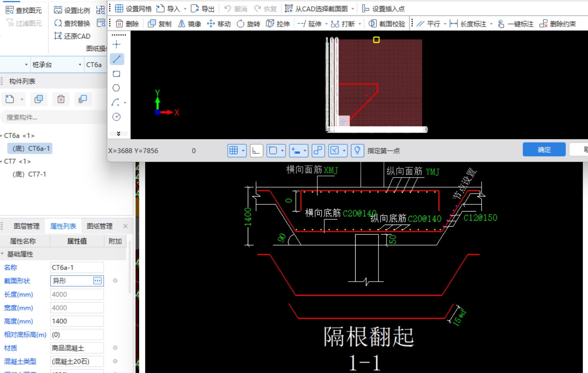Click the 导出 export button
The width and height of the screenshot is (588, 373).
click(x=203, y=9)
